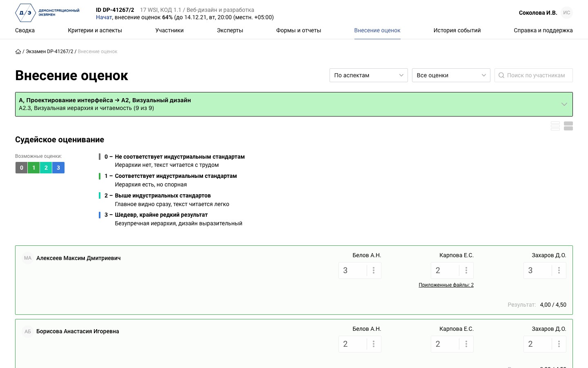Open the Формы и отчеты tab
The image size is (588, 368).
(x=298, y=30)
